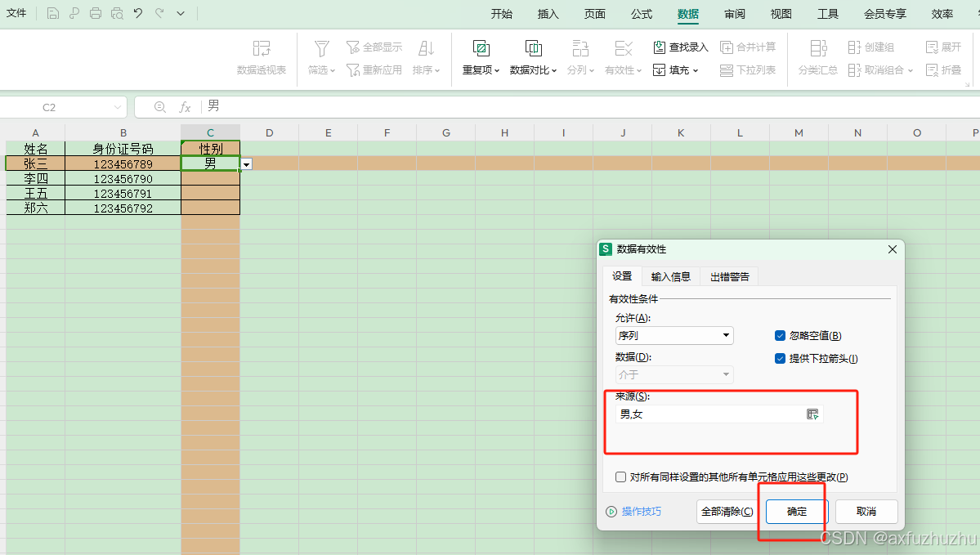Open the 重复项 duplicates menu

coord(481,57)
